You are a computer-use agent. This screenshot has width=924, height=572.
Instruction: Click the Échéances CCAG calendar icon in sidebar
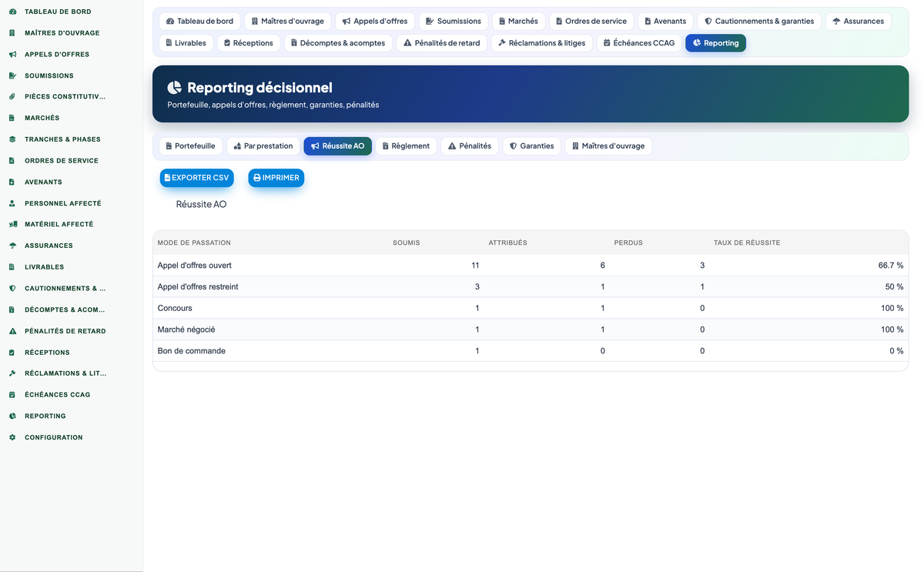(12, 395)
